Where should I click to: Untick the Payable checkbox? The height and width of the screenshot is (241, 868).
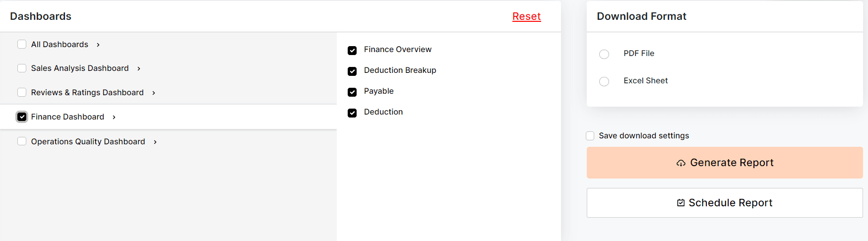point(352,92)
